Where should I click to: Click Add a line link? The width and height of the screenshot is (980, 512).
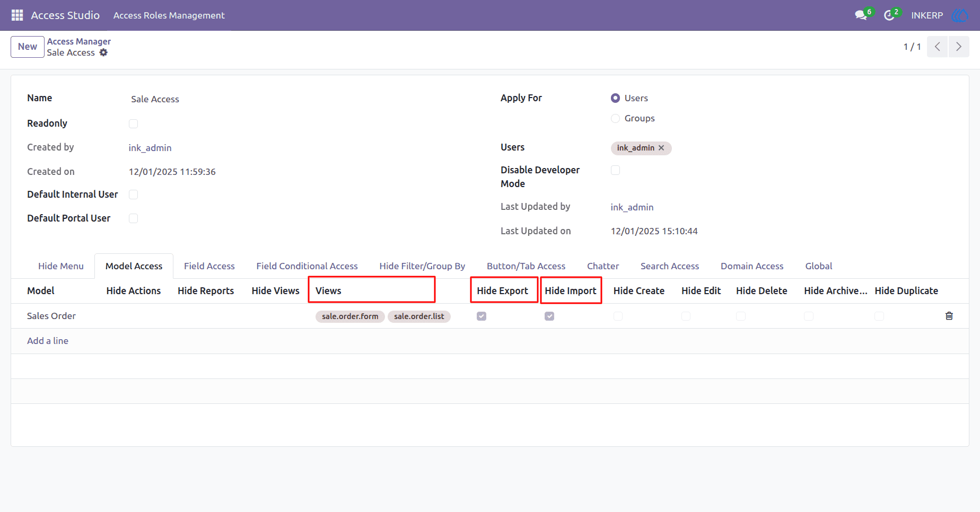point(48,341)
